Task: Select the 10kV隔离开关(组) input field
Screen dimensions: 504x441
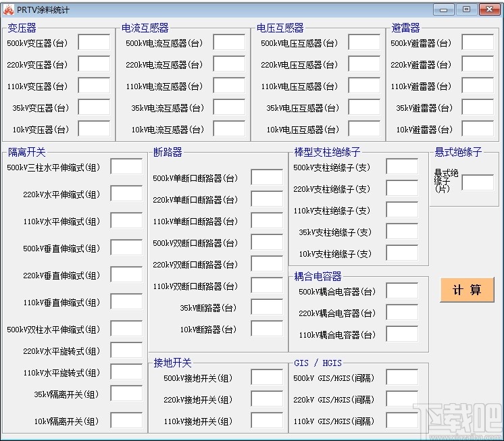Action: (x=126, y=420)
